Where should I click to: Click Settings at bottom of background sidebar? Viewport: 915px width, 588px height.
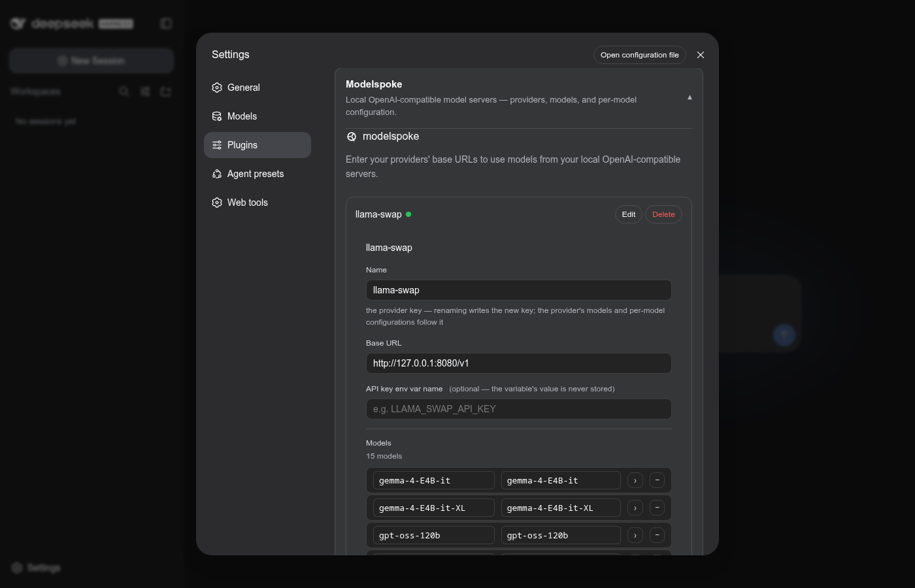(x=37, y=568)
